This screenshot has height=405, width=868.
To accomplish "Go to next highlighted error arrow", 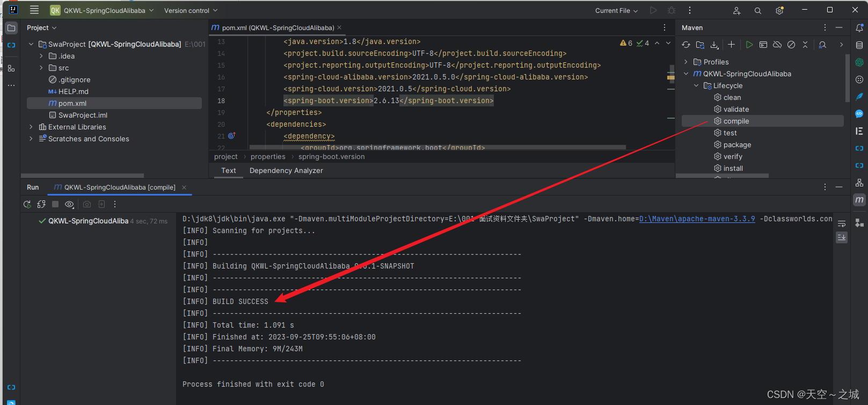I will pyautogui.click(x=668, y=43).
